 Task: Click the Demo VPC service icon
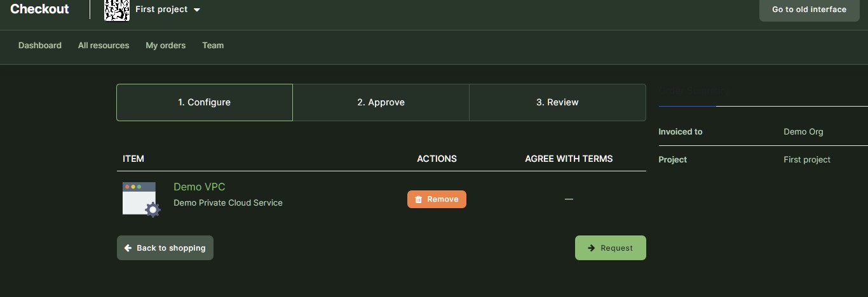(x=141, y=199)
